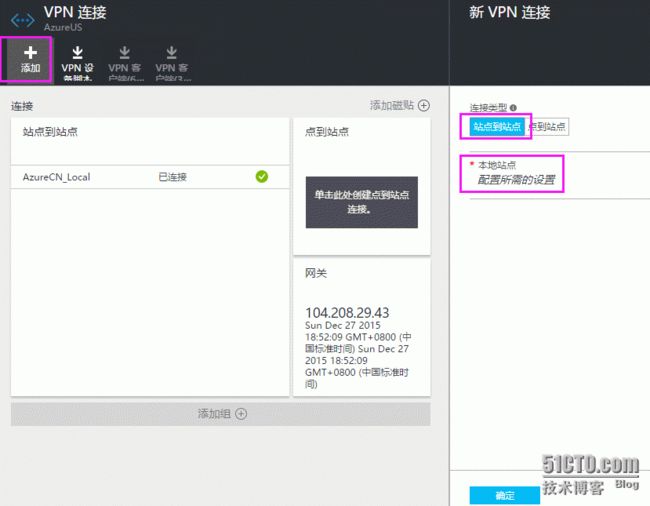This screenshot has width=650, height=506.
Task: Click the 网关 tile heading
Action: click(316, 273)
